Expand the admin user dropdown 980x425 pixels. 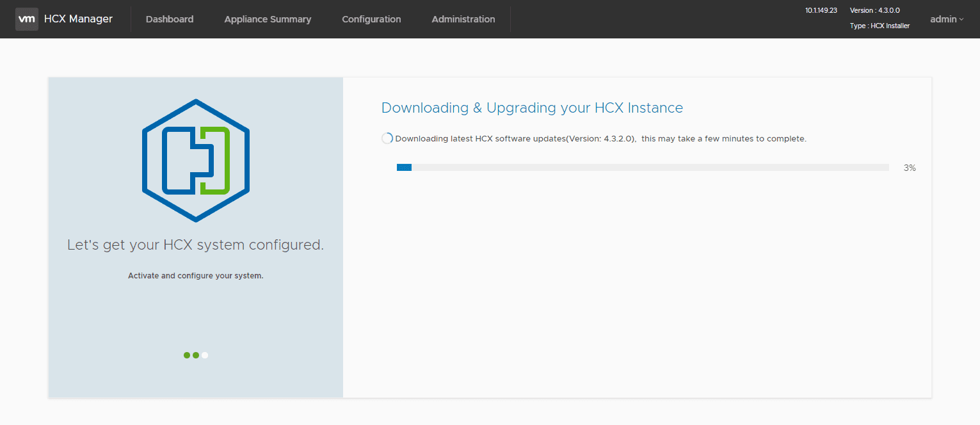[x=947, y=19]
